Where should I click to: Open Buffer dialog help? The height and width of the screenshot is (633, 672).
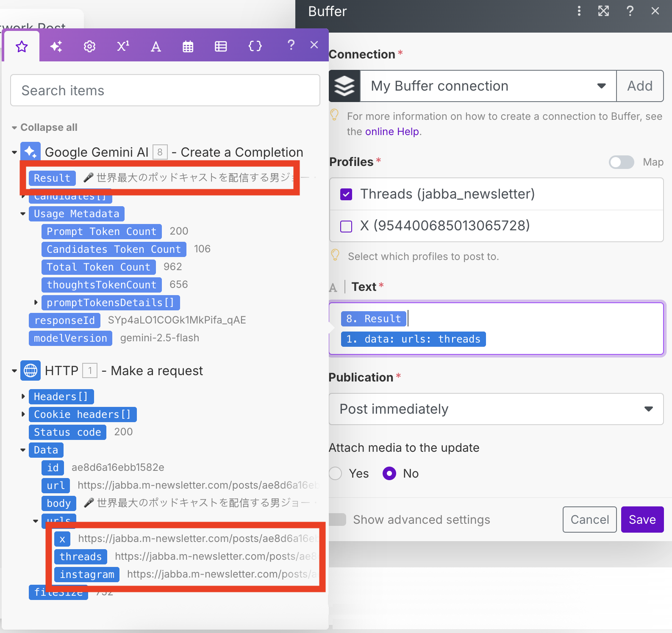click(x=630, y=11)
